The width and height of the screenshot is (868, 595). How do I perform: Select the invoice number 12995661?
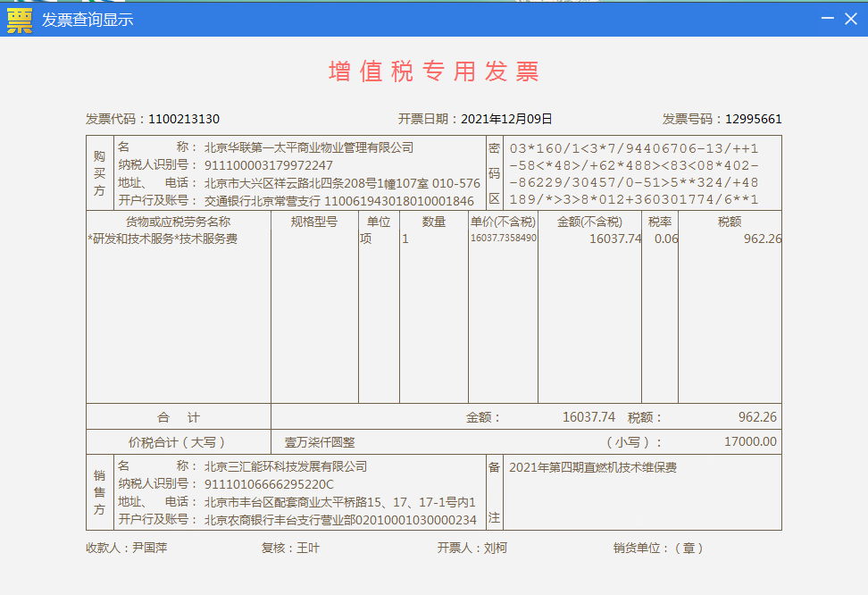pos(753,119)
